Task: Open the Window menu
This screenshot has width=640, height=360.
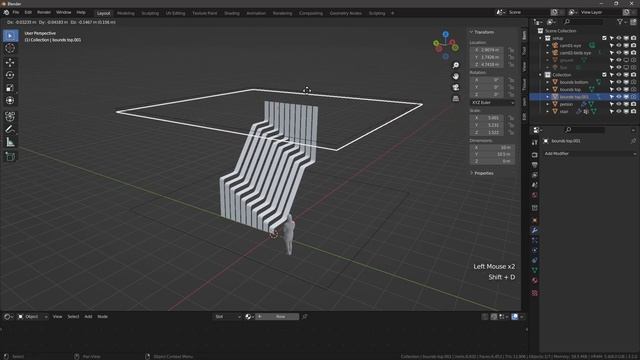Action: coord(63,13)
